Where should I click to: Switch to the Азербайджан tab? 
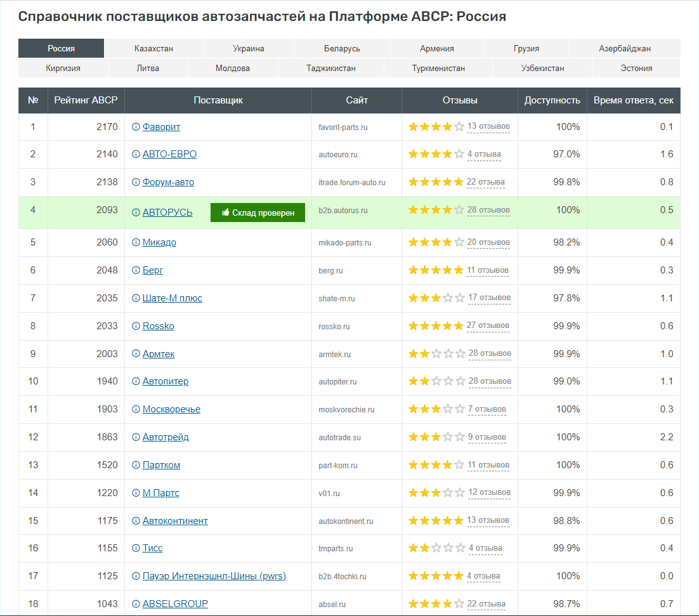625,48
